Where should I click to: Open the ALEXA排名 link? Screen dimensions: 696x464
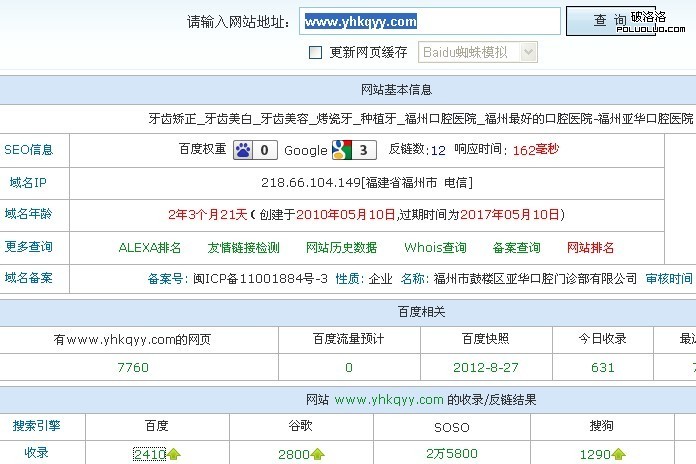pos(150,247)
